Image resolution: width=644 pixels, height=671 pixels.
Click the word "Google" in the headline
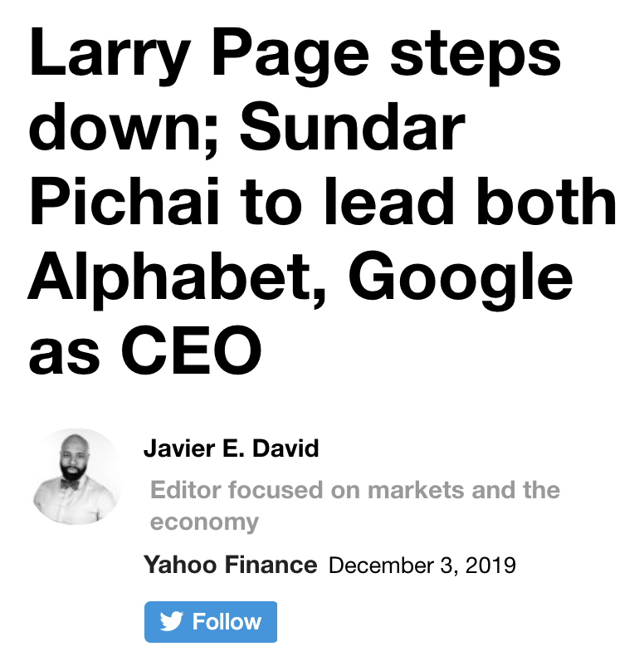point(460,279)
